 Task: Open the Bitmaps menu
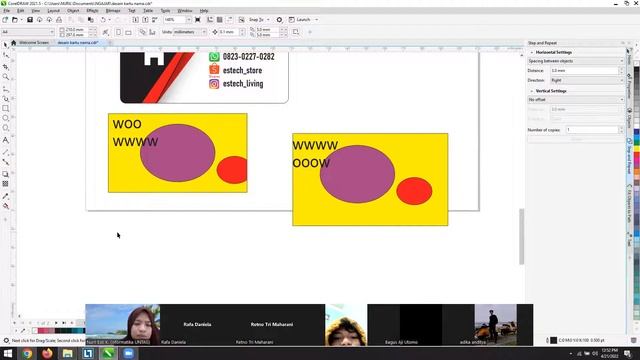113,11
